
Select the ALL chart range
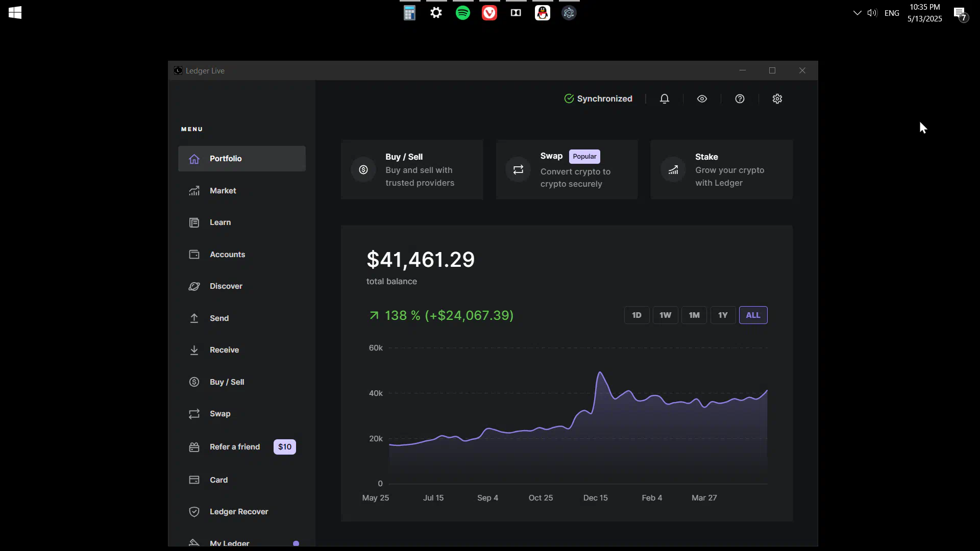coord(753,315)
